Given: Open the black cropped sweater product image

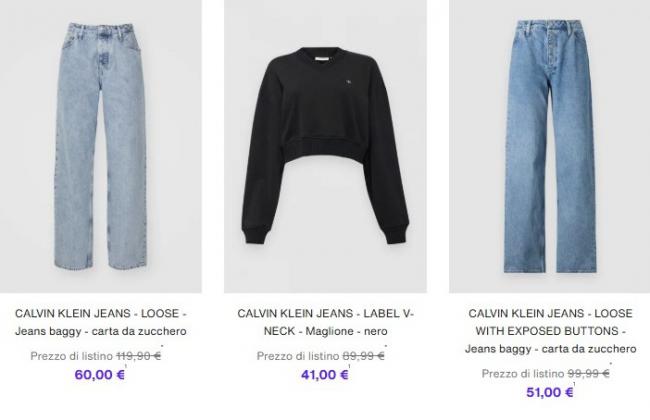Looking at the screenshot, I should (x=325, y=146).
